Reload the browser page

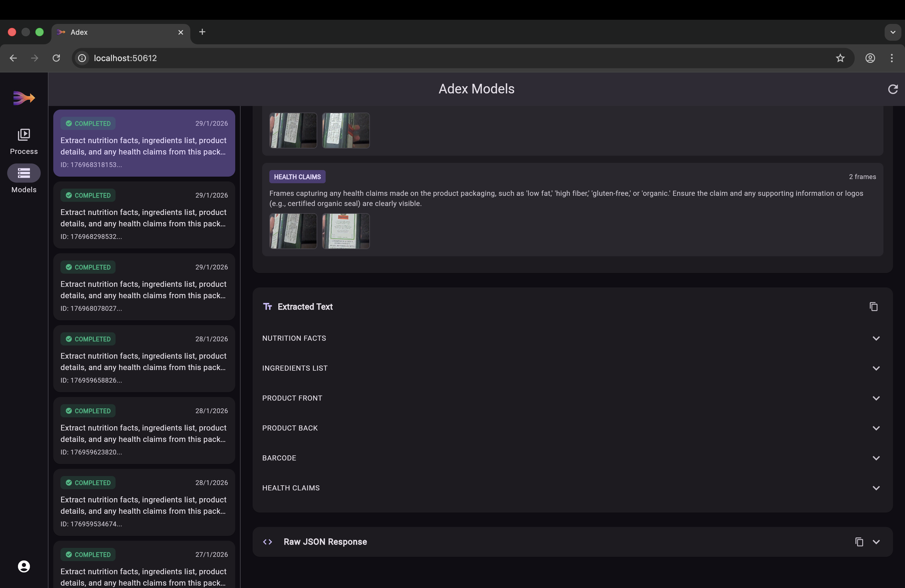[x=56, y=58]
